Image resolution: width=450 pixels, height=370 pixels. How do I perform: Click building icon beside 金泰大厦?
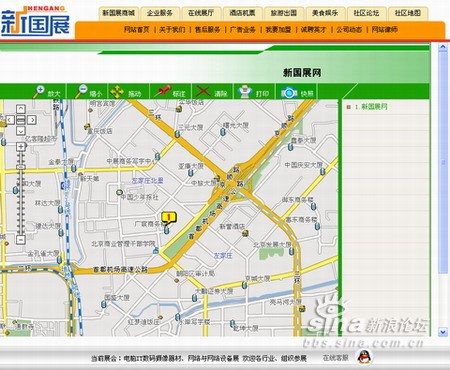pos(74,168)
